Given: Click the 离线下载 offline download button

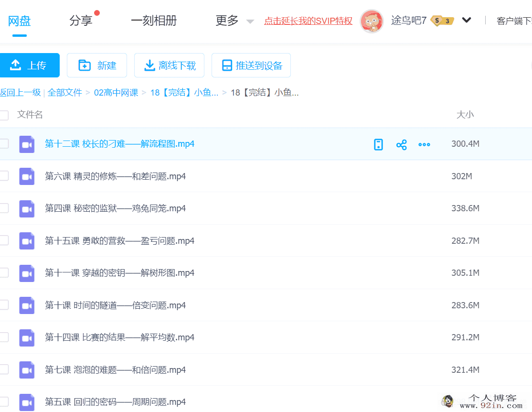Looking at the screenshot, I should 170,65.
